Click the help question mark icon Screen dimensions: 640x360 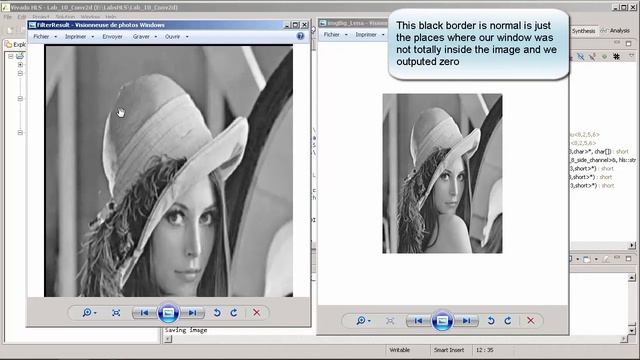(x=300, y=36)
